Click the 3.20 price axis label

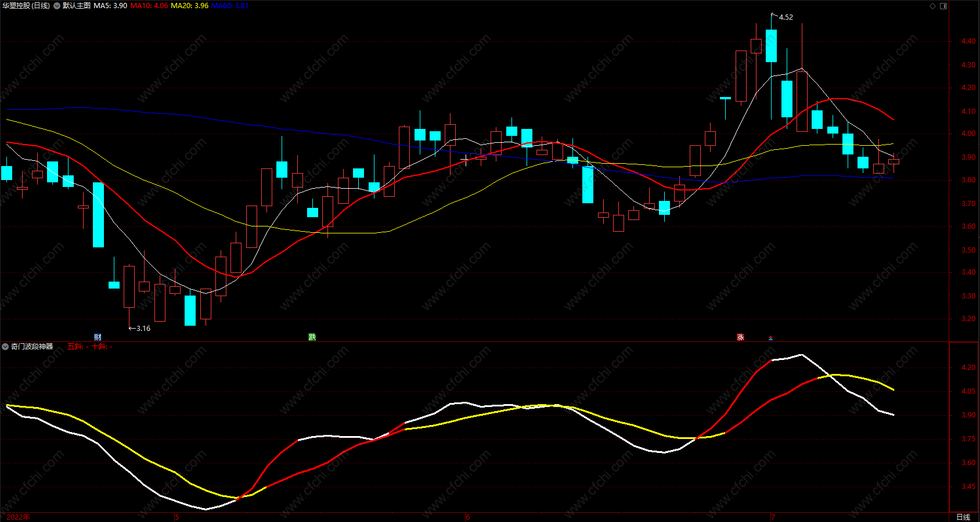[968, 319]
